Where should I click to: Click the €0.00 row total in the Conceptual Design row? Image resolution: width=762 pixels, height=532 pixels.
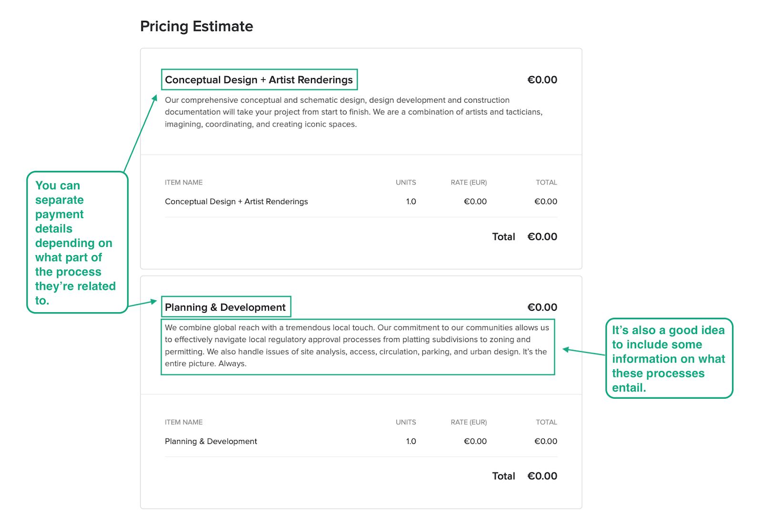(546, 202)
